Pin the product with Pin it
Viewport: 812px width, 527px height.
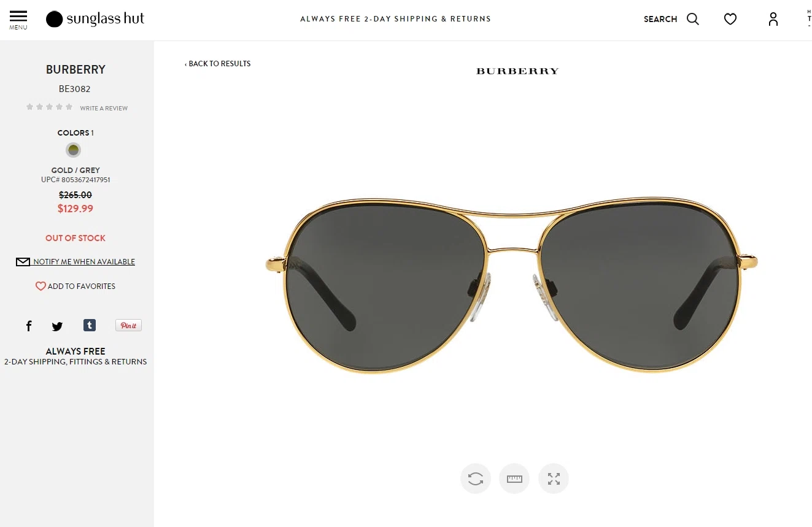click(128, 325)
